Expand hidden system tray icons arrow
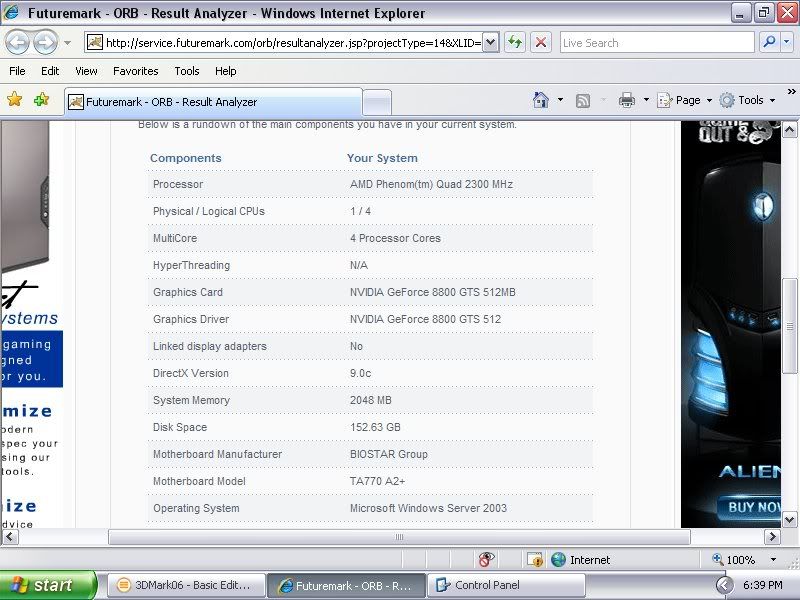 (x=724, y=585)
